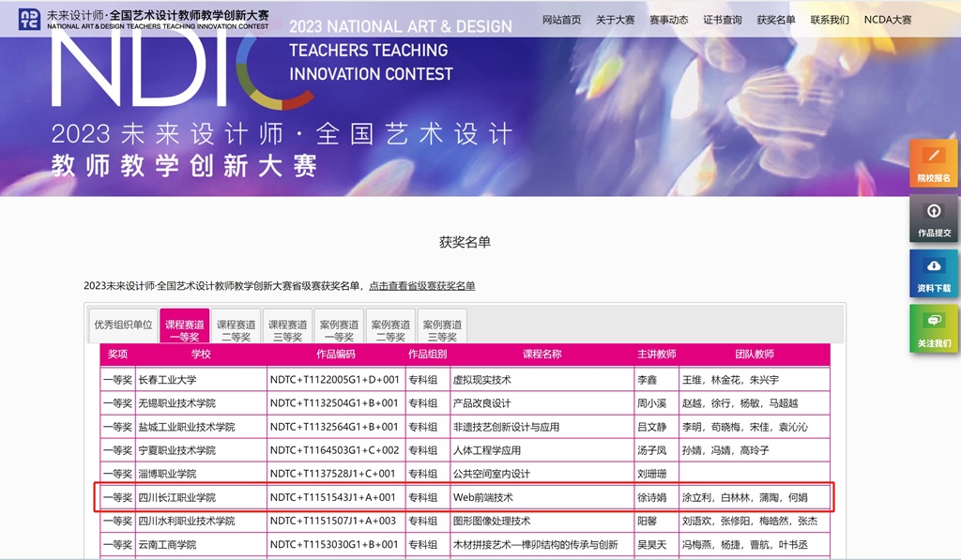Click the course name 虚拟现实技术
The height and width of the screenshot is (560, 961).
pyautogui.click(x=481, y=380)
